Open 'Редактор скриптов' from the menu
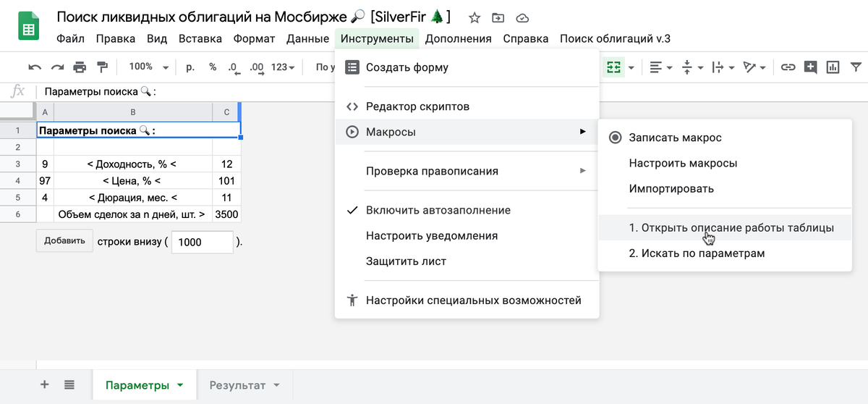 (417, 106)
